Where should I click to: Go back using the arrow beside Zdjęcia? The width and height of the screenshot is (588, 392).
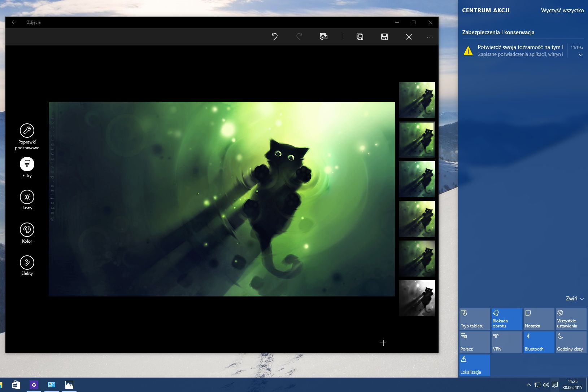[x=14, y=22]
